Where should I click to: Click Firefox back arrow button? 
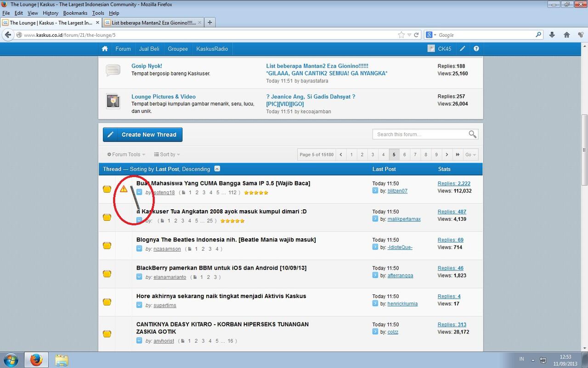pyautogui.click(x=7, y=35)
